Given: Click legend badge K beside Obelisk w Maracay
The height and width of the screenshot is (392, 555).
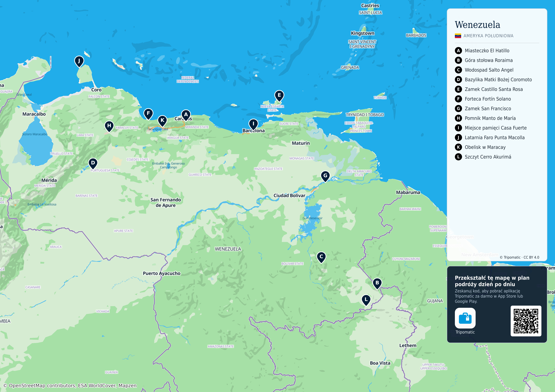Looking at the screenshot, I should click(458, 147).
